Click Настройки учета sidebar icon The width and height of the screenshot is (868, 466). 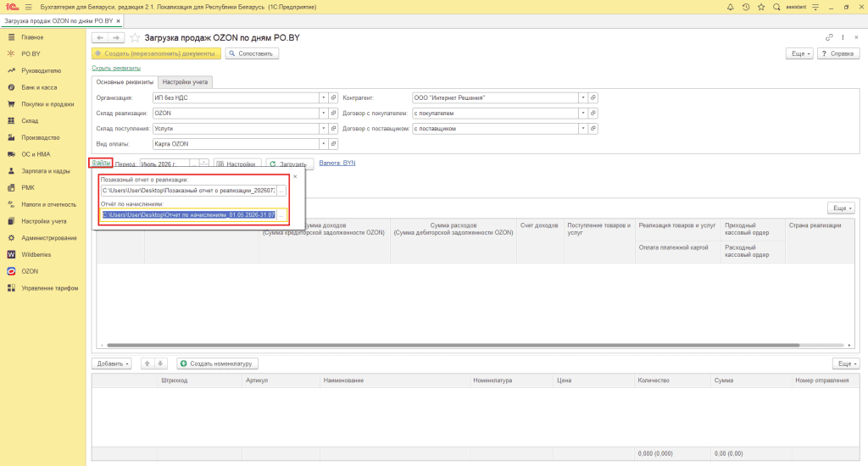pyautogui.click(x=11, y=221)
